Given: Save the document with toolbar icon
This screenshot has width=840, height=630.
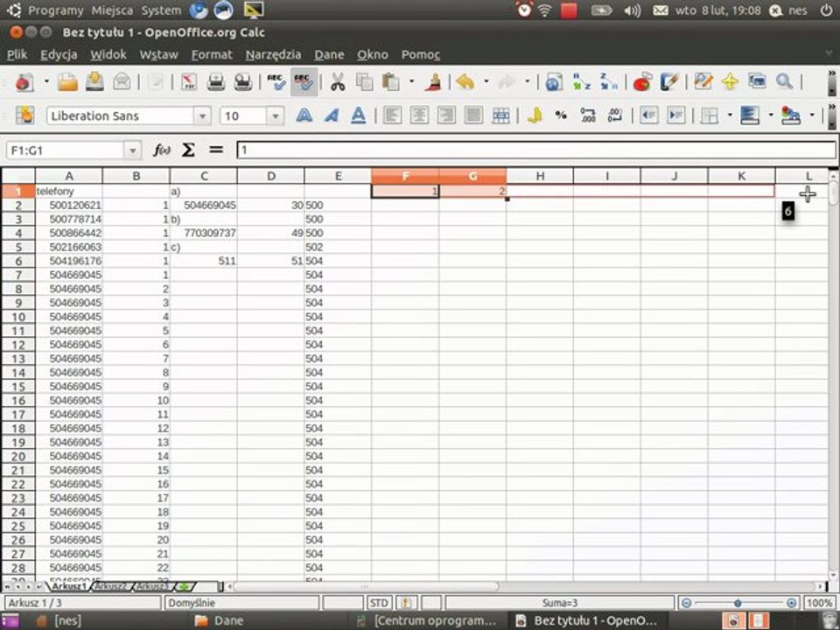Looking at the screenshot, I should point(94,82).
